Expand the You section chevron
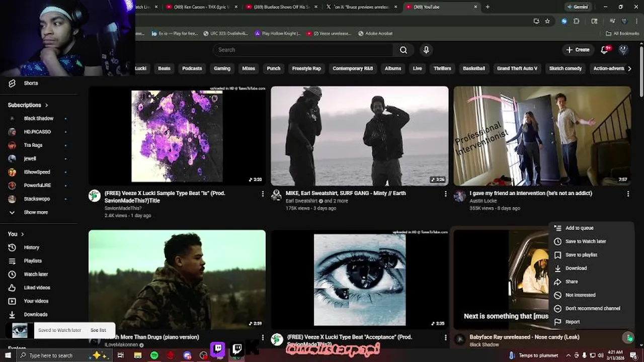The height and width of the screenshot is (362, 644). coord(23,234)
